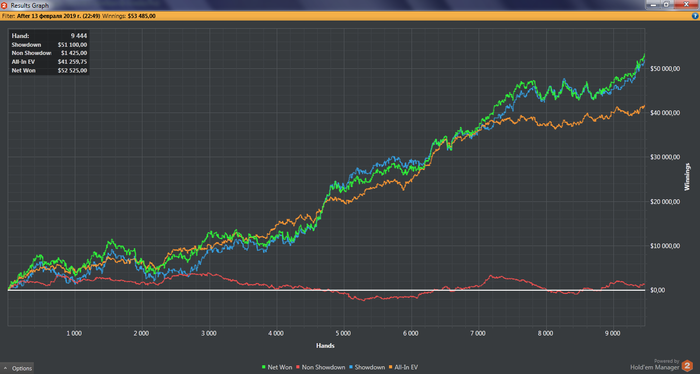The image size is (700, 374).
Task: Click the 9 000 x-axis tick label
Action: [x=612, y=333]
